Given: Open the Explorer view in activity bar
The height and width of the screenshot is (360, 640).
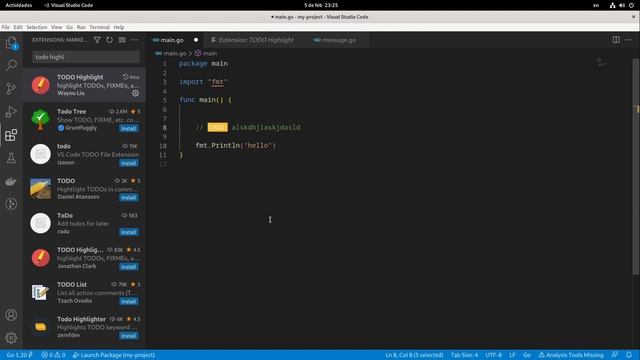Looking at the screenshot, I should pyautogui.click(x=11, y=43).
